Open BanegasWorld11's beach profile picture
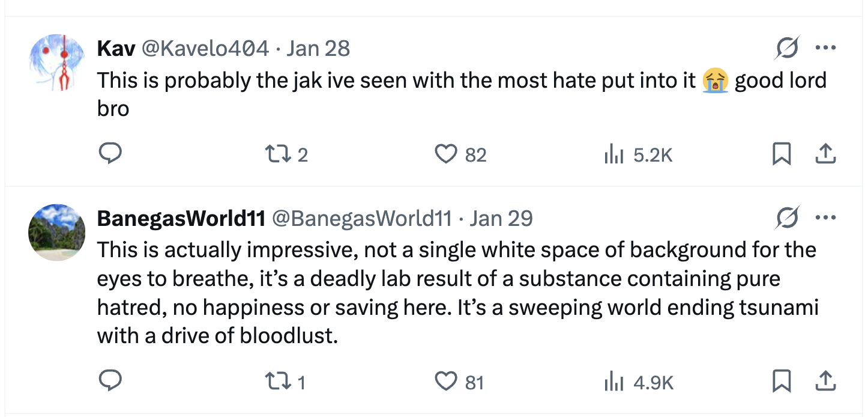 pyautogui.click(x=57, y=232)
